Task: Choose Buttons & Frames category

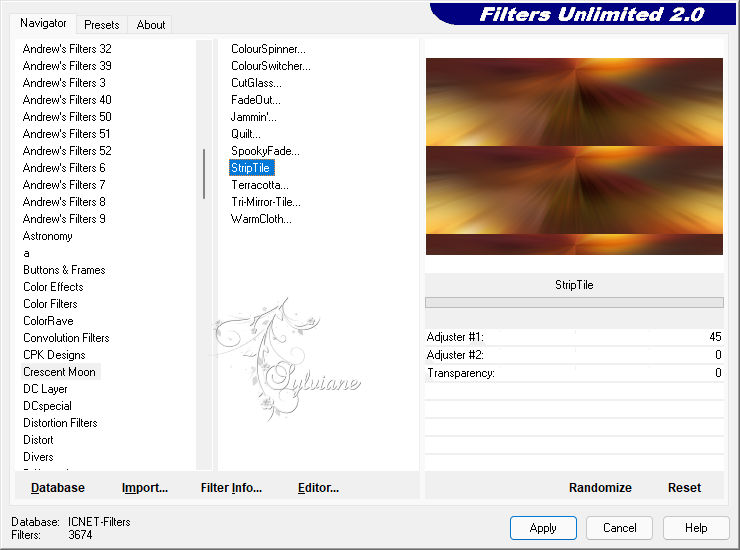Action: pos(64,270)
